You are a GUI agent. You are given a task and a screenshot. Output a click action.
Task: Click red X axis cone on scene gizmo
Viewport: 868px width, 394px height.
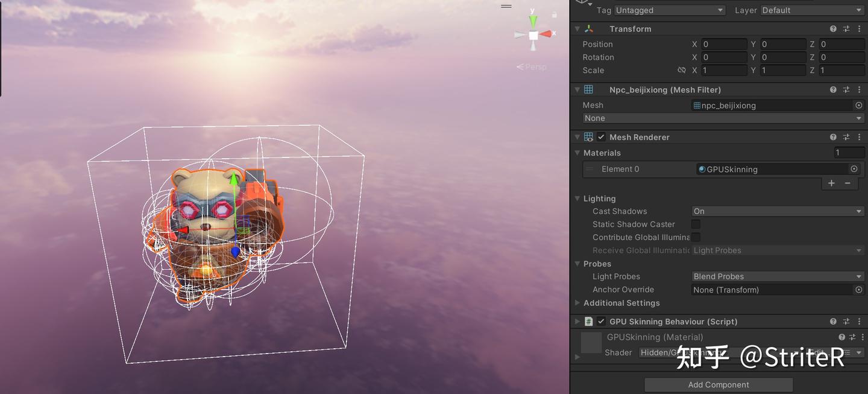click(546, 34)
